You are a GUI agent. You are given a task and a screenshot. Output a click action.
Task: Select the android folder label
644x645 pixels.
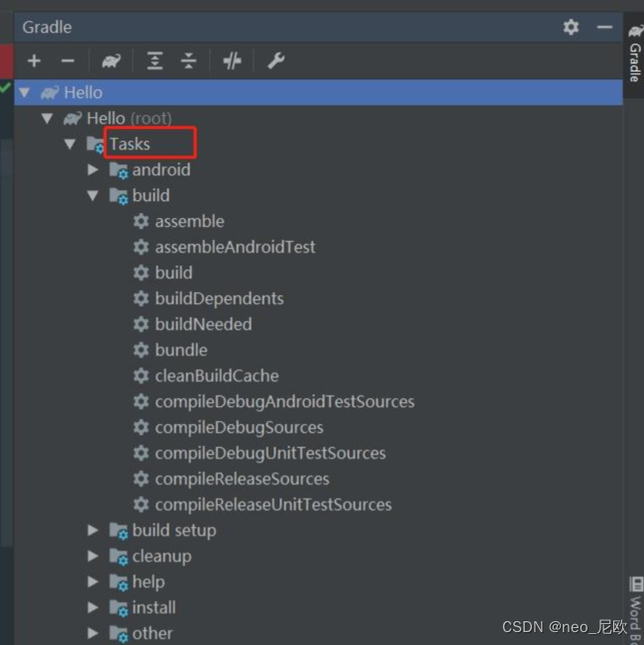click(161, 169)
